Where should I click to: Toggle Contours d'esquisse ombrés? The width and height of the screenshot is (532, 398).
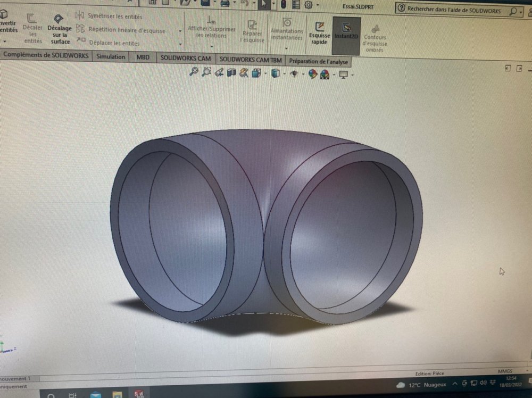coord(375,37)
